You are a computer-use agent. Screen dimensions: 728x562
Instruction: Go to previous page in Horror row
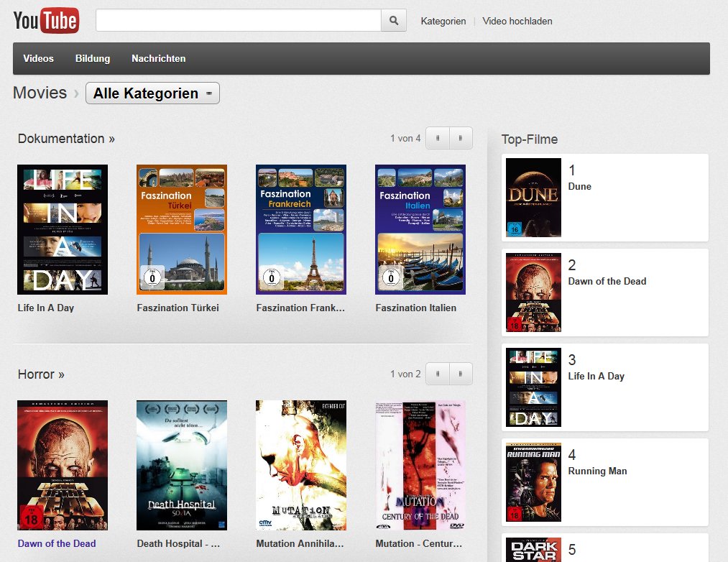tap(438, 374)
